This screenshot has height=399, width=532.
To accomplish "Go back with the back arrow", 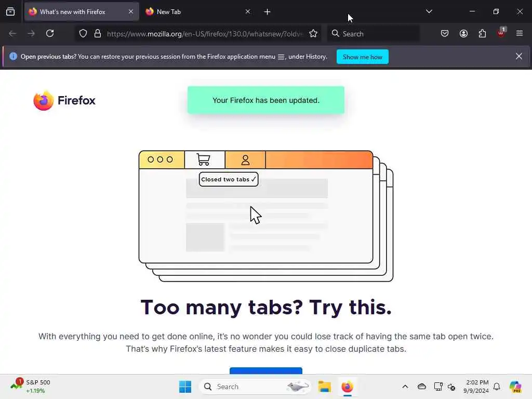I will click(x=12, y=34).
